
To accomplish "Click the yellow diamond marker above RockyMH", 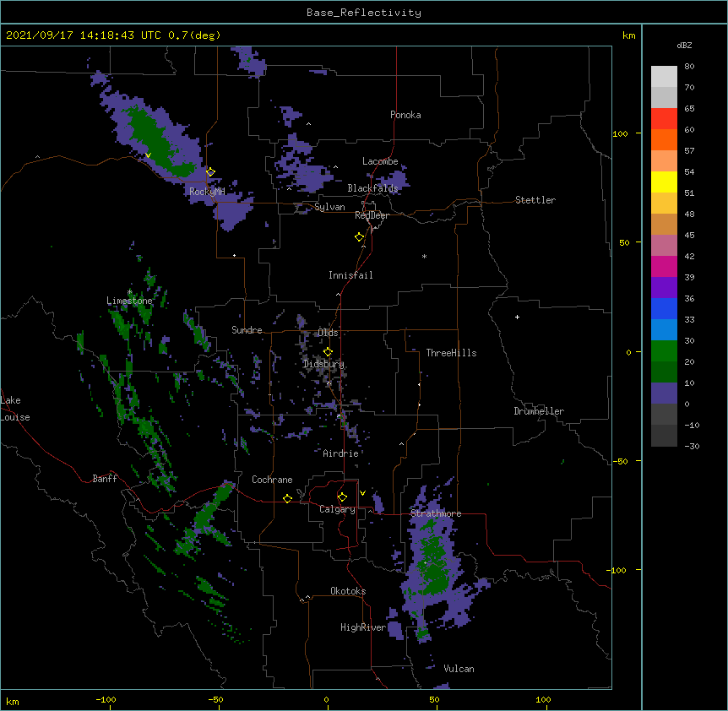I will pyautogui.click(x=210, y=171).
